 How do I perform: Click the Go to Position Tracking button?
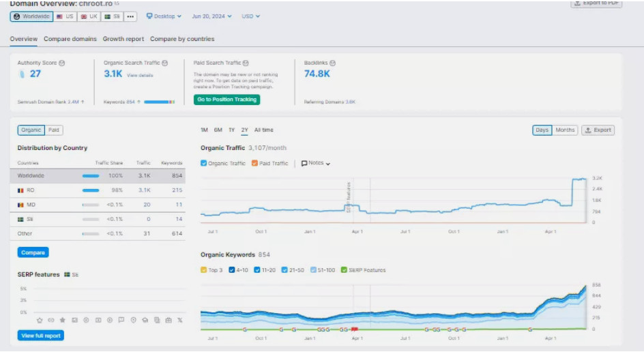tap(226, 100)
